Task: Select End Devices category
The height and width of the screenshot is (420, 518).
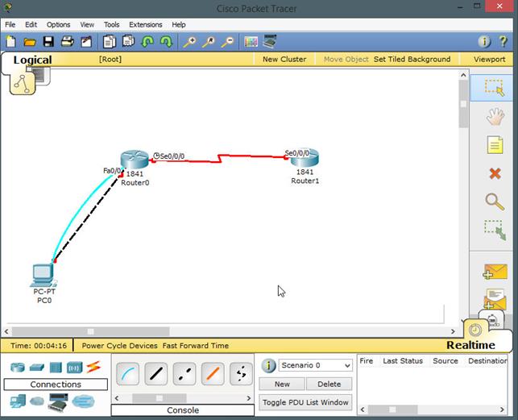Action: coord(18,401)
